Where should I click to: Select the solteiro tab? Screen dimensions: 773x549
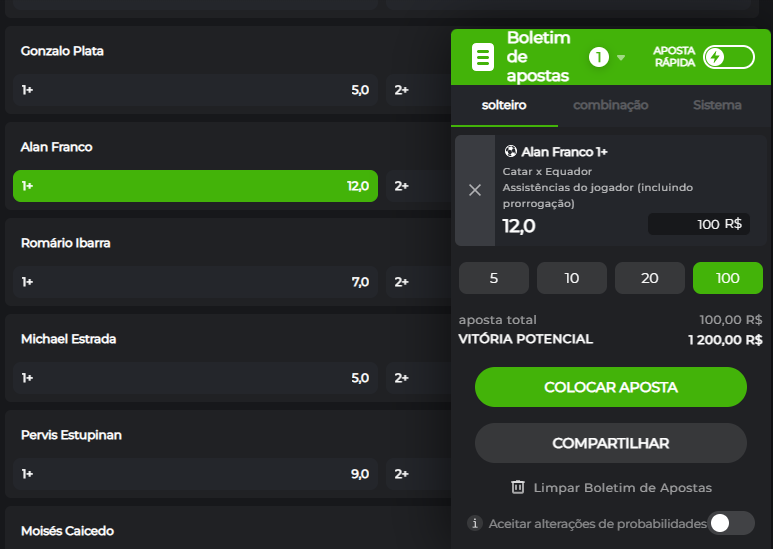[x=504, y=105]
